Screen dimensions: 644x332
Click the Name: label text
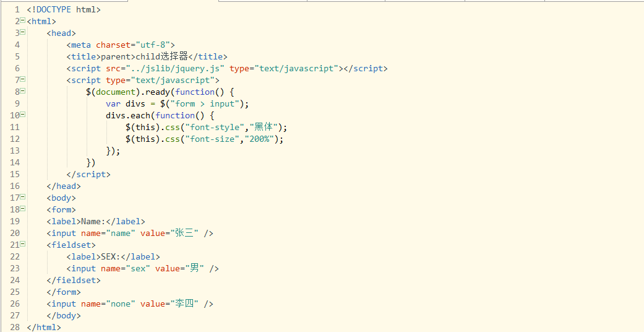(93, 221)
